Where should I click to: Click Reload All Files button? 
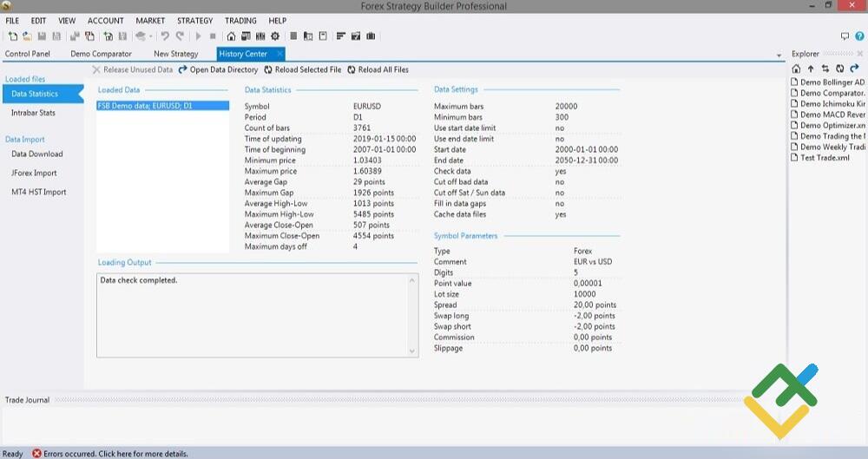pyautogui.click(x=378, y=69)
